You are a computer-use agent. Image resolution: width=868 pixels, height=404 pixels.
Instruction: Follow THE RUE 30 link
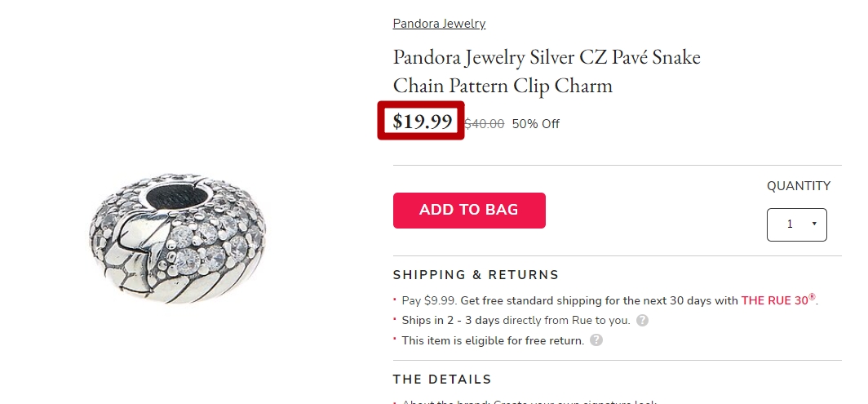click(x=778, y=300)
